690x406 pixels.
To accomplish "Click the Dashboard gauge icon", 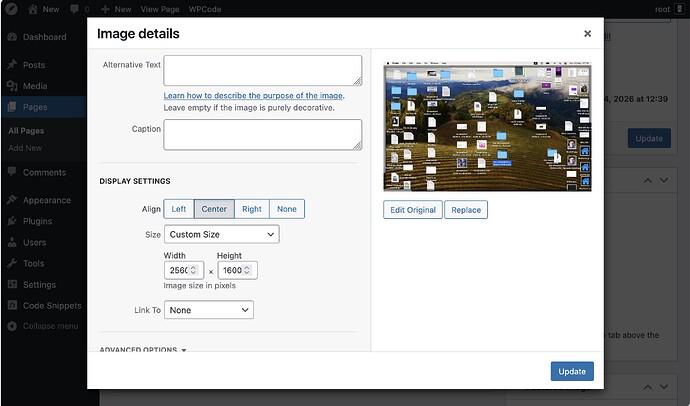I will tap(12, 37).
